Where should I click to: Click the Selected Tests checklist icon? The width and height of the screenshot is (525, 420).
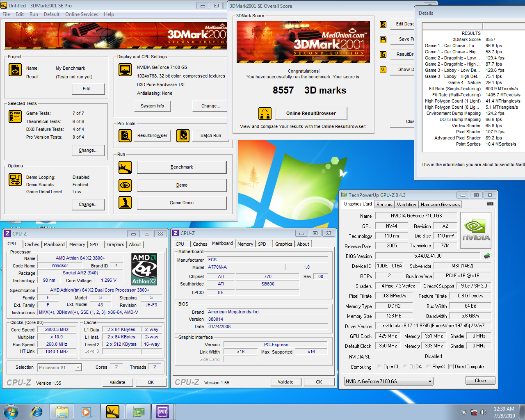(15, 116)
